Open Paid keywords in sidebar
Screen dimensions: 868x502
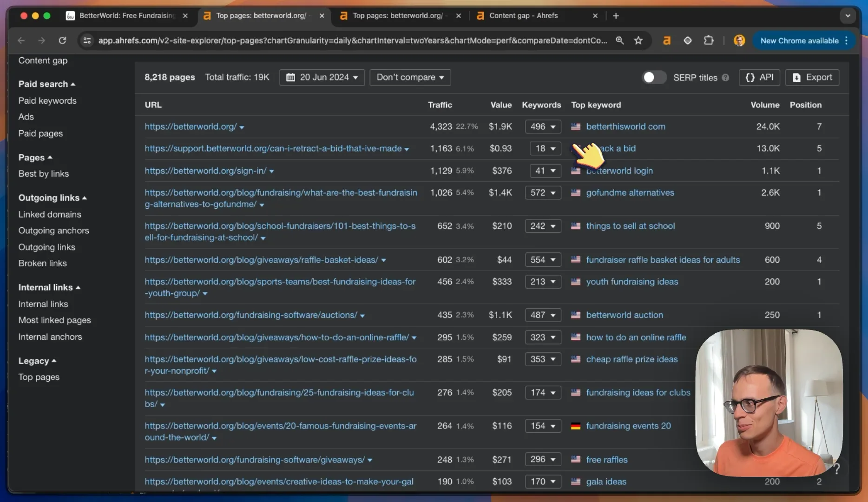(x=47, y=100)
